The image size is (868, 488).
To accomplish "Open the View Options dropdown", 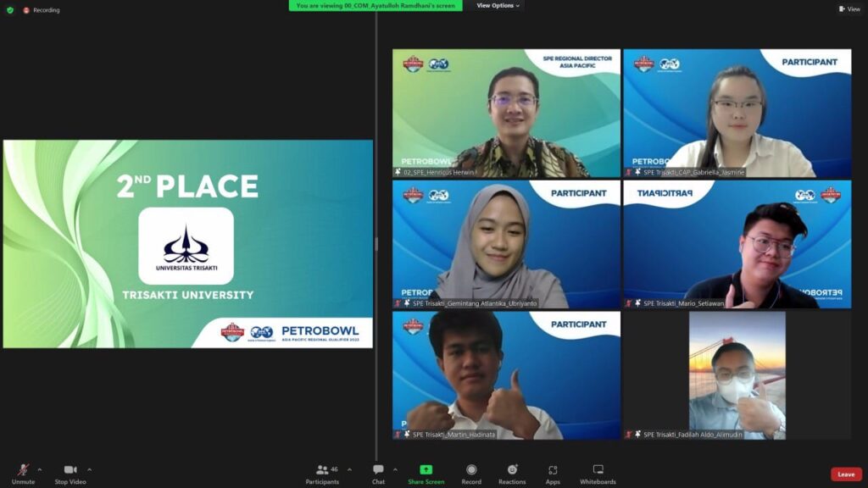I will [x=498, y=6].
